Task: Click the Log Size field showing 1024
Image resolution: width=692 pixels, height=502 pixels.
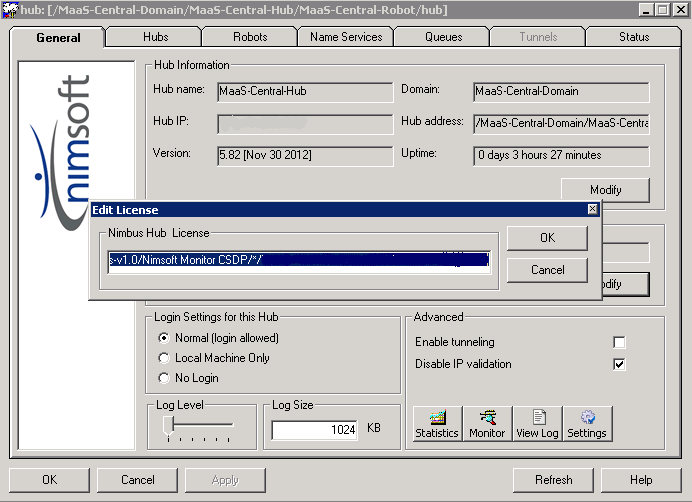Action: point(315,430)
